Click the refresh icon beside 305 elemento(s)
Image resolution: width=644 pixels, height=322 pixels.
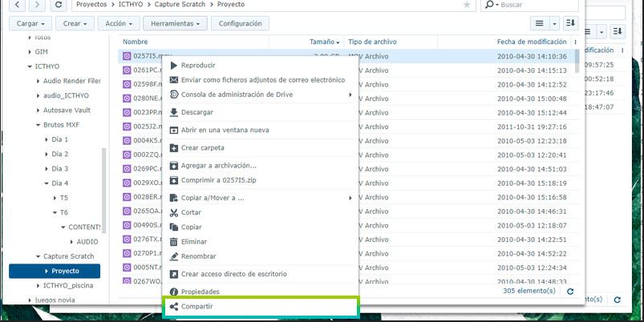[x=570, y=292]
